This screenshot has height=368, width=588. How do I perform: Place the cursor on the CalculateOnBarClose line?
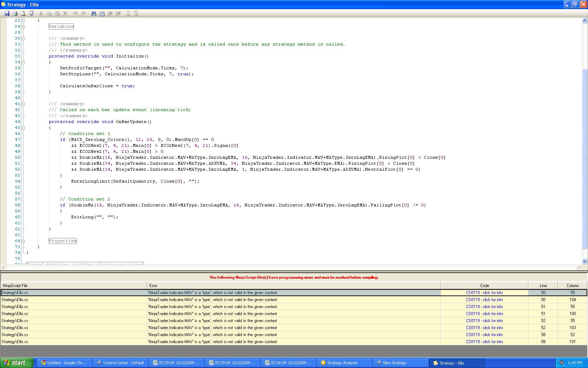click(97, 86)
